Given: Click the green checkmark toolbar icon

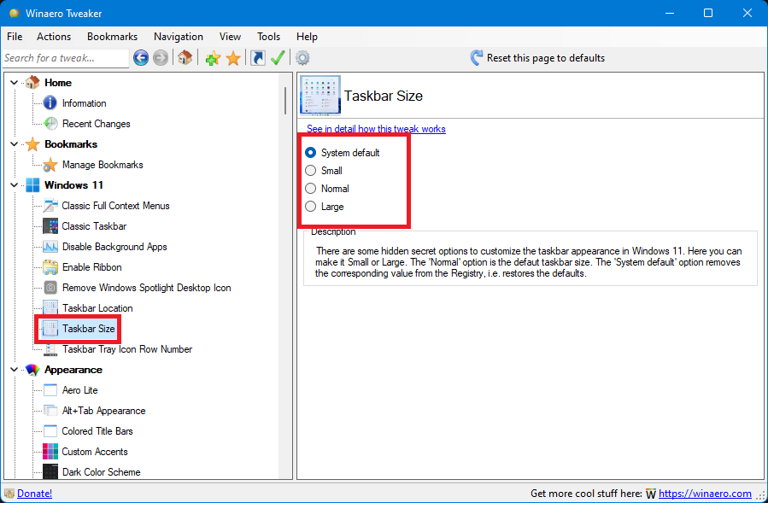Looking at the screenshot, I should (x=278, y=58).
